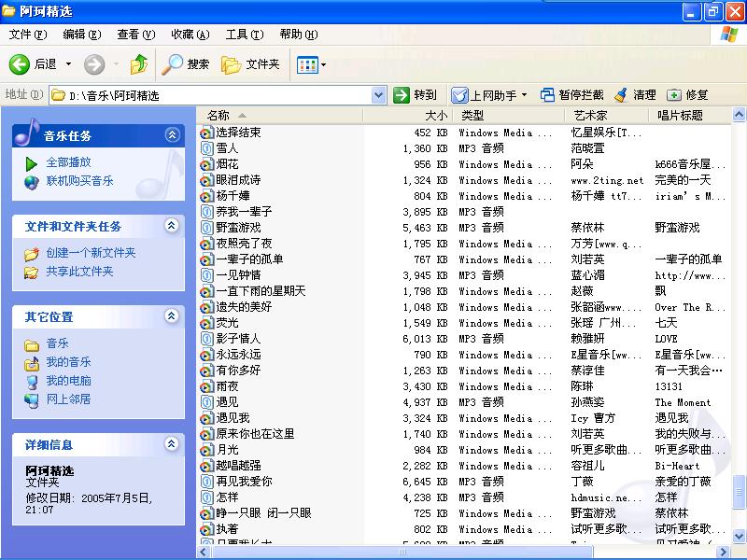This screenshot has height=560, width=747.
Task: Open the Search (搜索) magnifier tool
Action: [x=173, y=64]
